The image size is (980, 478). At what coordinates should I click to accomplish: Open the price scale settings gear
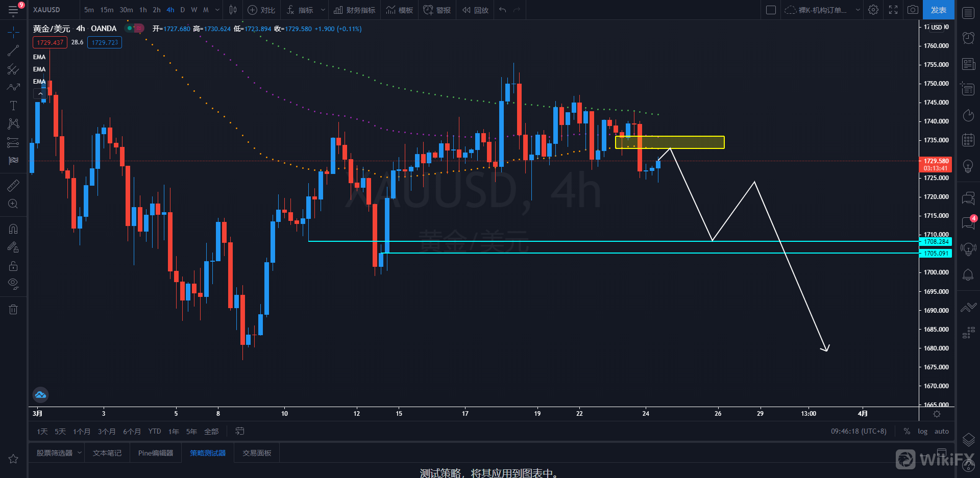pos(937,414)
